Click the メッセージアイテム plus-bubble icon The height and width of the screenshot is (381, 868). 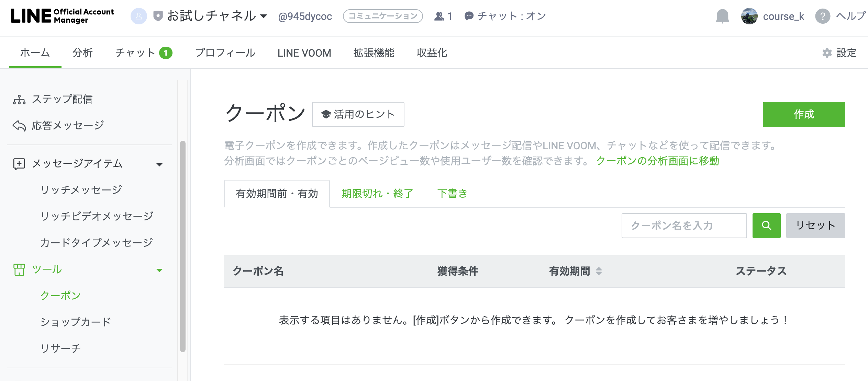[19, 164]
